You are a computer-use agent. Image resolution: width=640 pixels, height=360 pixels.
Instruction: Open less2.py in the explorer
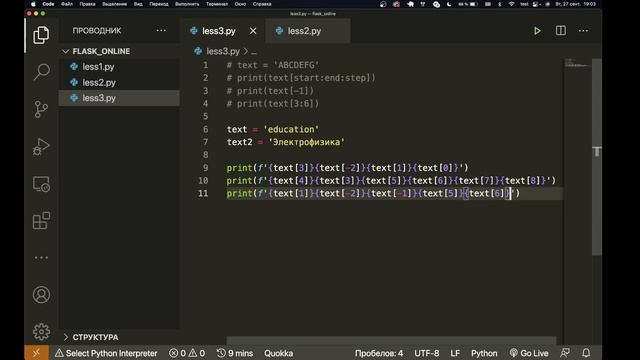click(119, 82)
